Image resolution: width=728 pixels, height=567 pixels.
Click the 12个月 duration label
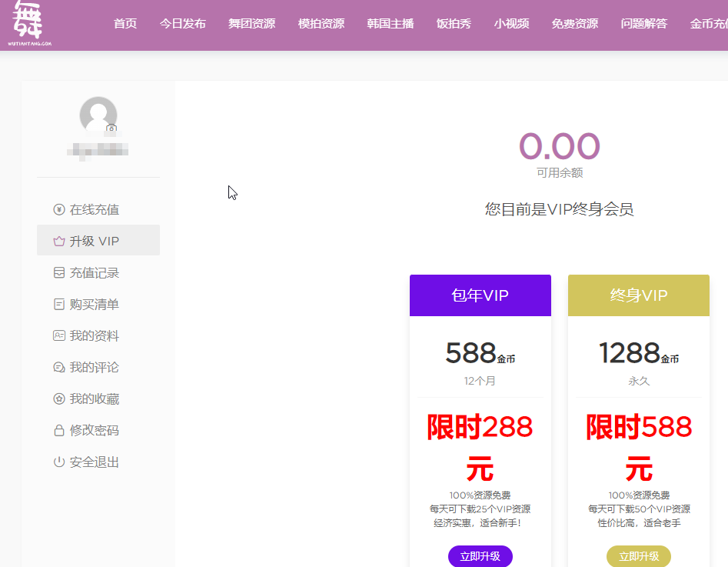click(x=480, y=381)
